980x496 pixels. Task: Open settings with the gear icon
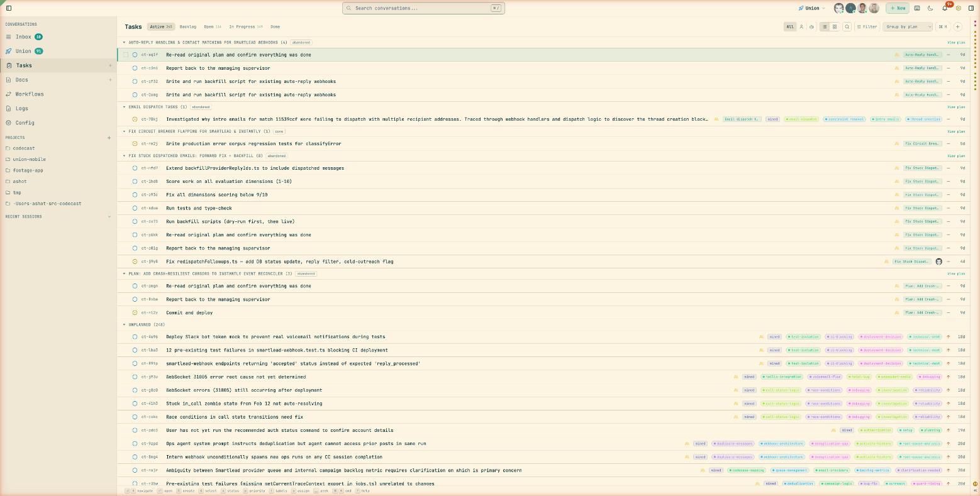[959, 8]
